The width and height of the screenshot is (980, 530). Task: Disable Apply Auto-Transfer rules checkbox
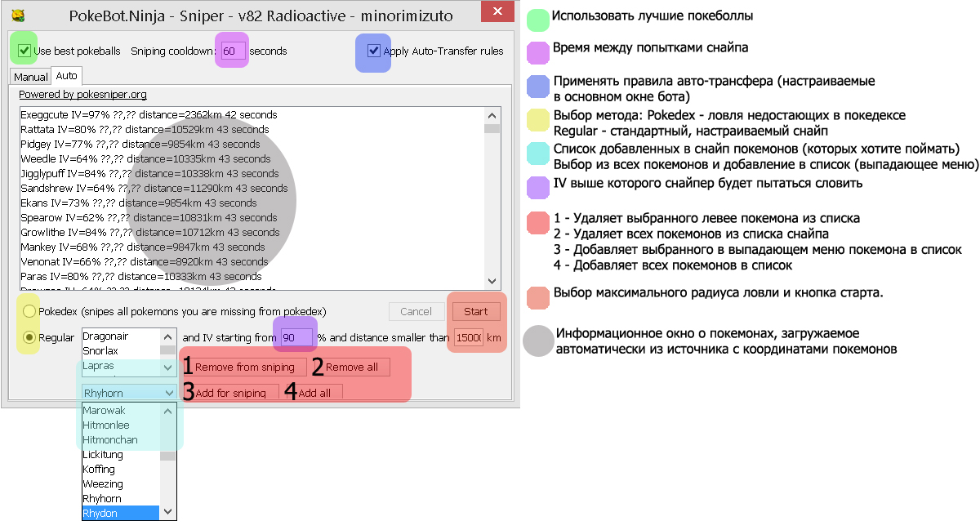pos(374,51)
